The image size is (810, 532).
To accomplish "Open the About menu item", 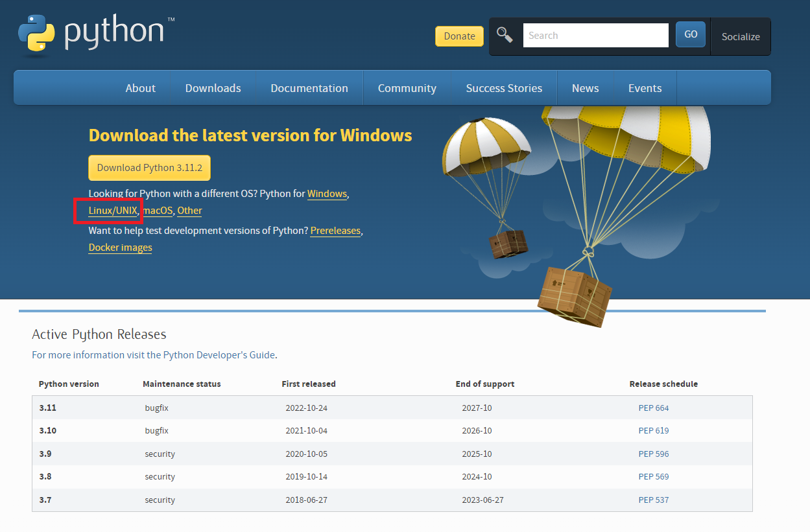I will pyautogui.click(x=141, y=88).
